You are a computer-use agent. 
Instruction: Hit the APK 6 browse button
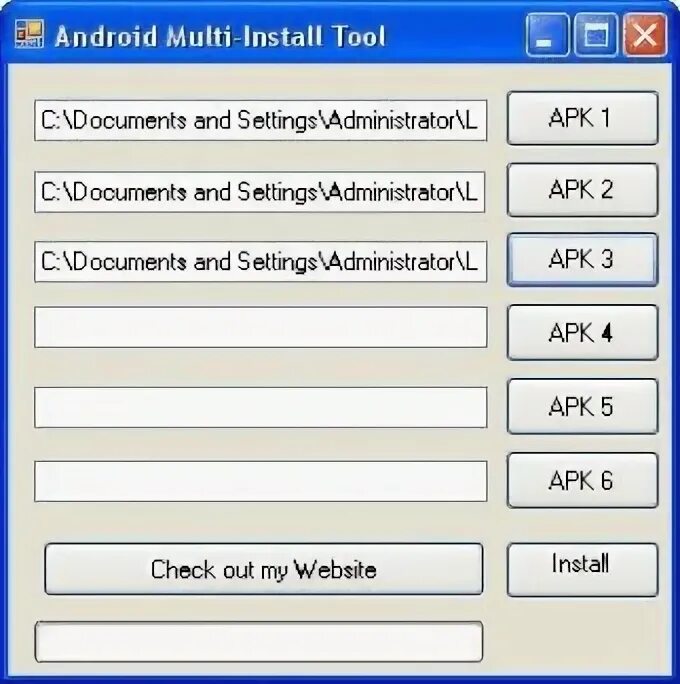pos(582,480)
